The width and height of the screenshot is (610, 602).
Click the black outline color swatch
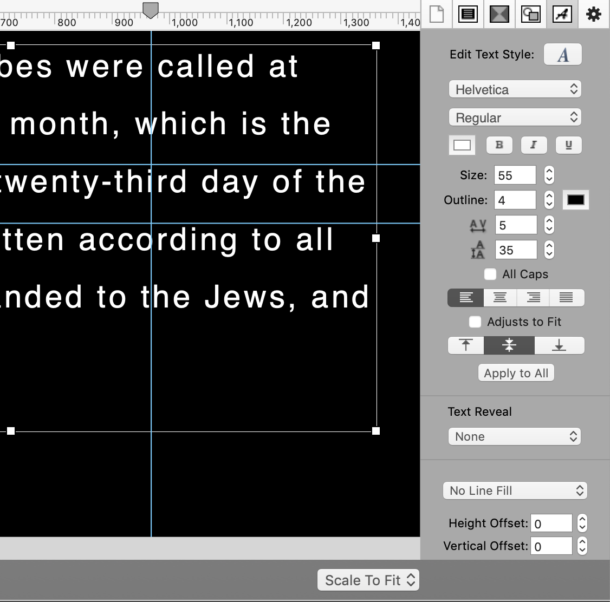click(x=576, y=200)
